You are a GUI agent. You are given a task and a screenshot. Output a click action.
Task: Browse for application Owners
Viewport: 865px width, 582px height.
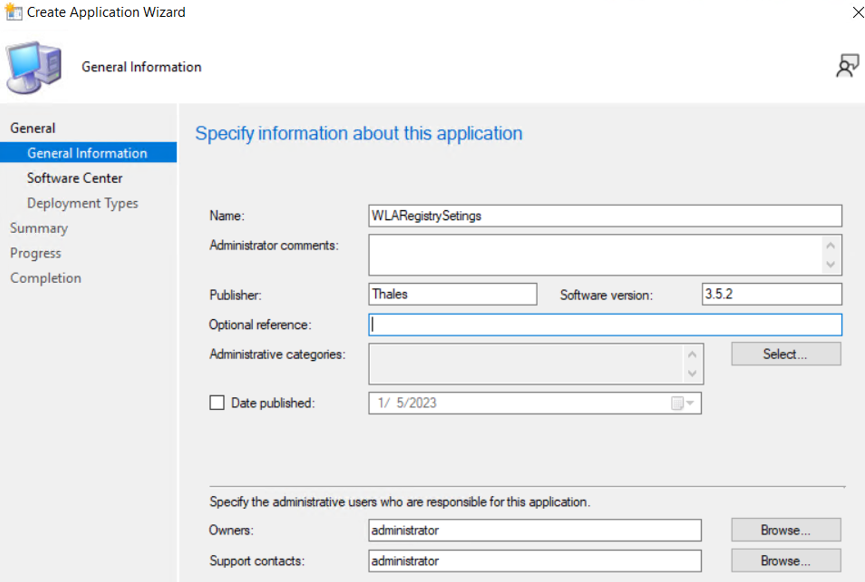786,530
